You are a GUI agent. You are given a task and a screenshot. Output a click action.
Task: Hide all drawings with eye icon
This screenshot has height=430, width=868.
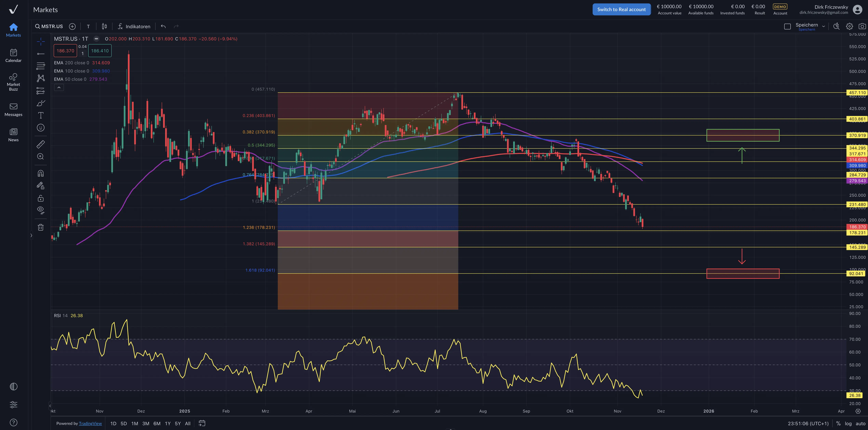[41, 210]
